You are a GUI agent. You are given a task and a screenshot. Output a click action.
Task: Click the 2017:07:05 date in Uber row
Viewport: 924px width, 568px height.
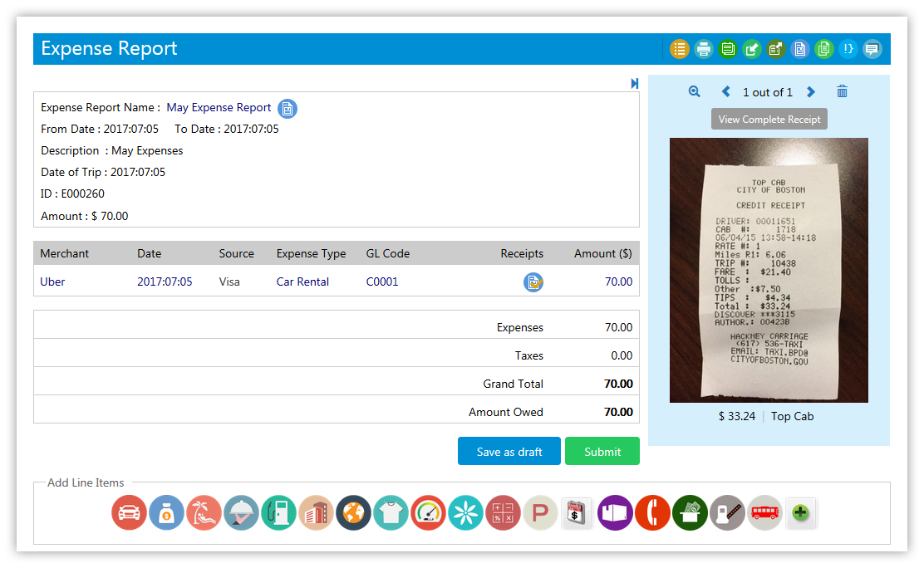(x=165, y=282)
